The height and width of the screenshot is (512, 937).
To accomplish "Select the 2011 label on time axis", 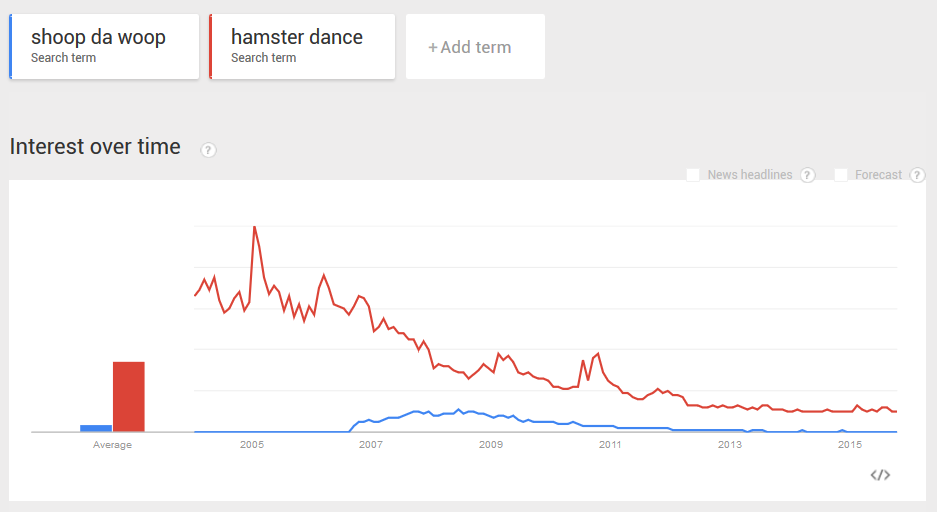I will 610,444.
